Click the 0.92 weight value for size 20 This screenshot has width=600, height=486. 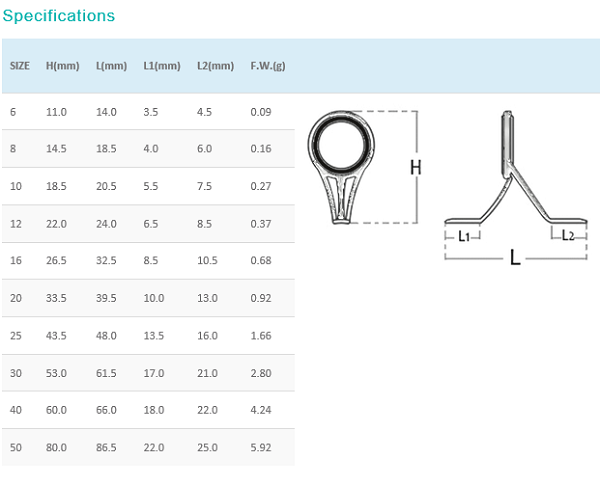pyautogui.click(x=261, y=298)
